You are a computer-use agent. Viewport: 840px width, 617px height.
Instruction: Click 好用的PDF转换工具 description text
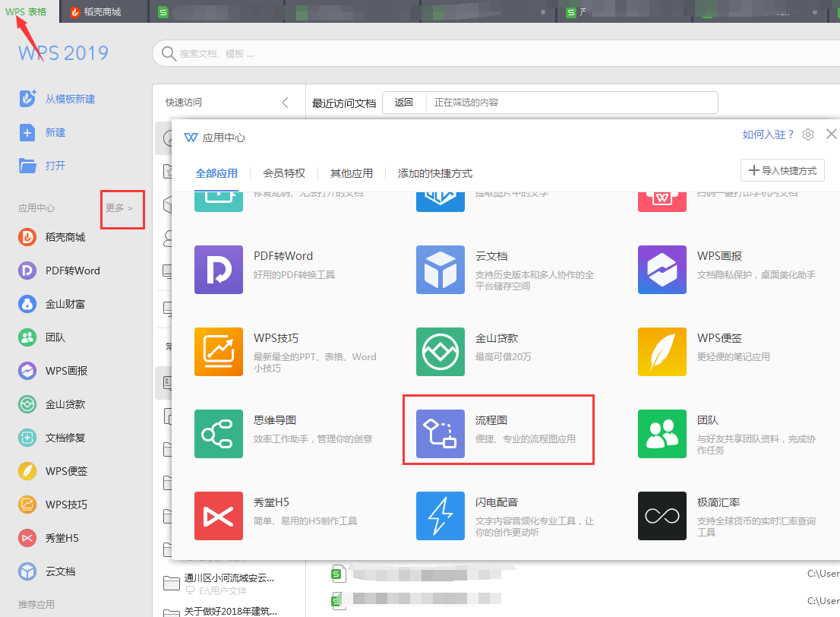pos(294,275)
